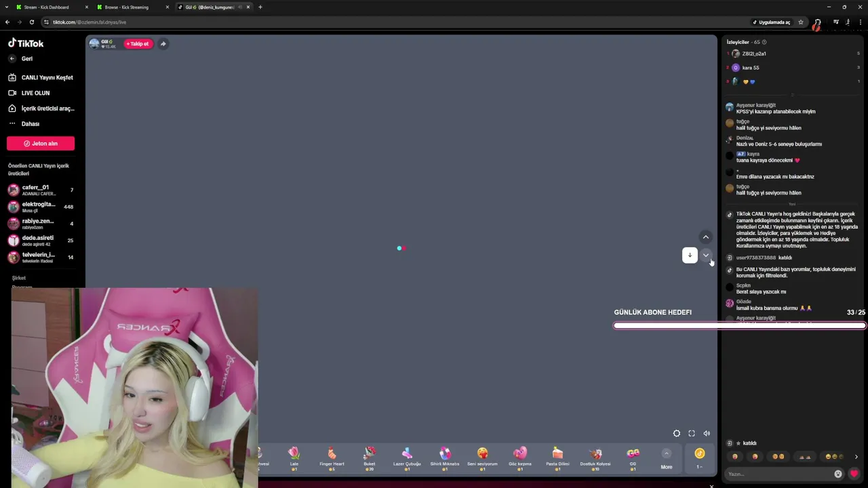The image size is (868, 488).
Task: Send the Lale gift
Action: 294,458
